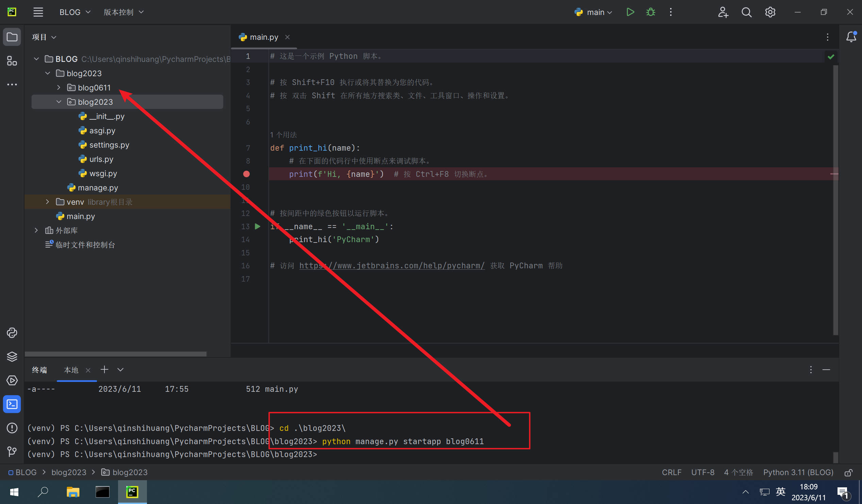862x504 pixels.
Task: Close main.py editor tab
Action: [287, 37]
